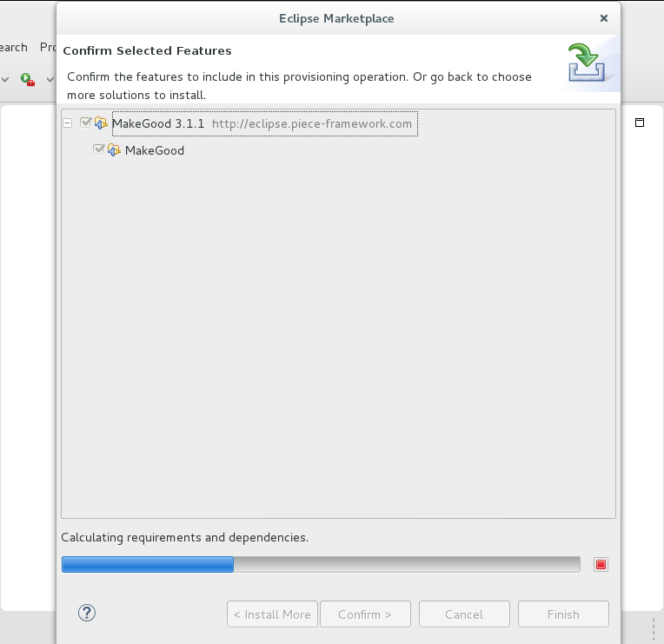Click the MakeGood 3.1.1 feature plug icon
The image size is (664, 644).
tap(101, 123)
